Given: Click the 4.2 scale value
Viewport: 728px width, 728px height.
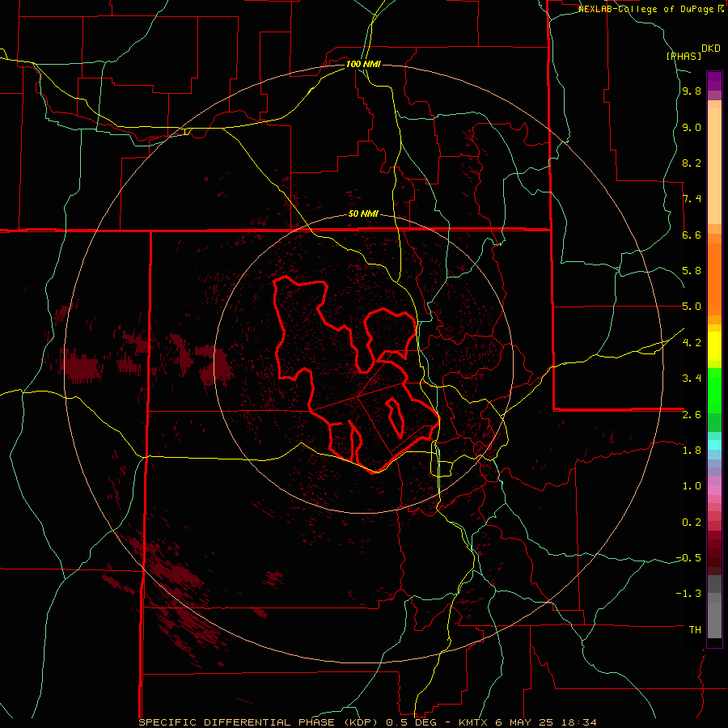Looking at the screenshot, I should (692, 343).
